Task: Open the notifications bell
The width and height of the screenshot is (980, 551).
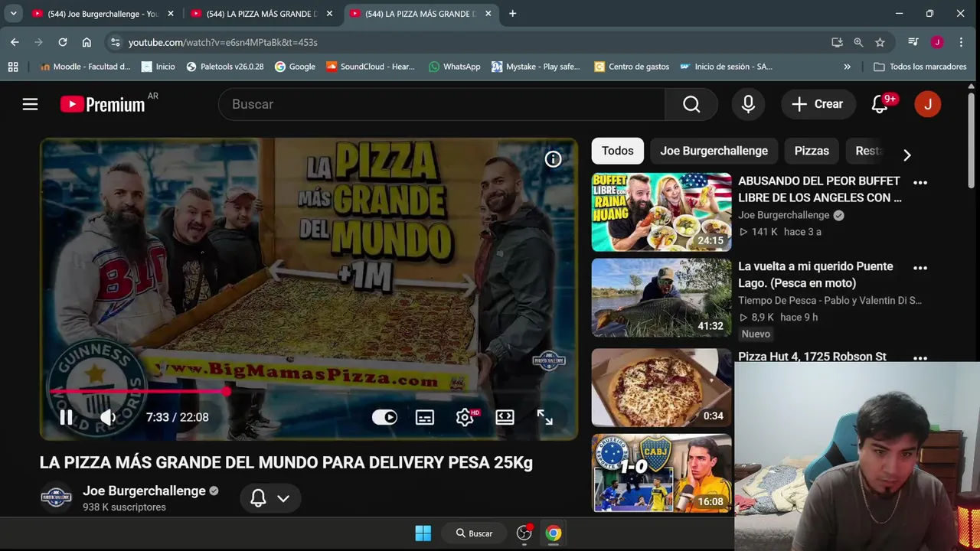Action: coord(880,104)
